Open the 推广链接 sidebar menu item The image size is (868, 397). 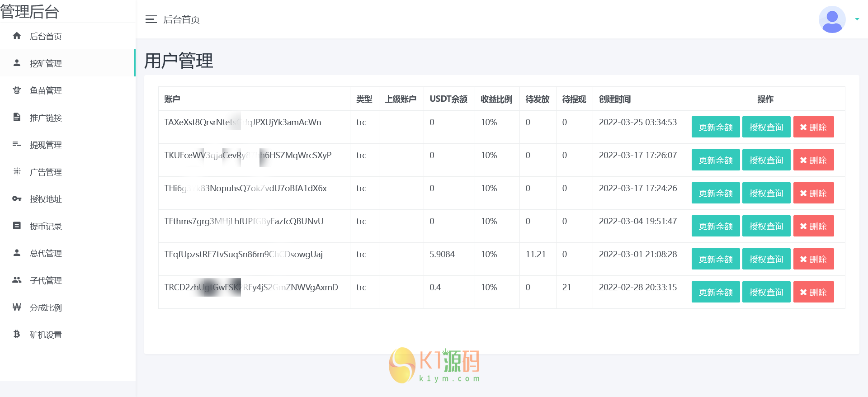click(x=68, y=118)
